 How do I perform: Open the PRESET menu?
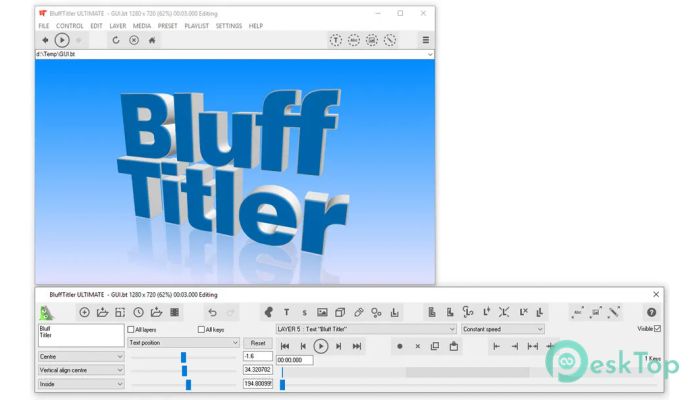pos(167,26)
